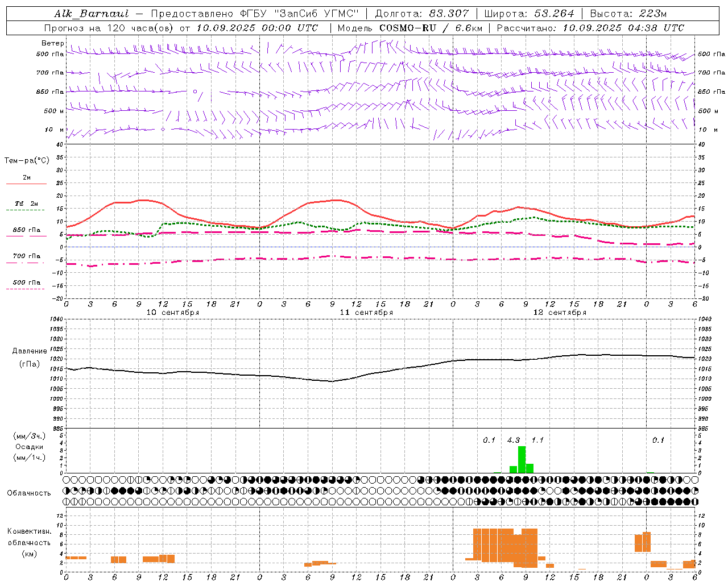Image resolution: width=728 pixels, height=582 pixels.
Task: Click the '(мм/1ч.)' precipitation unit label
Action: 30,458
